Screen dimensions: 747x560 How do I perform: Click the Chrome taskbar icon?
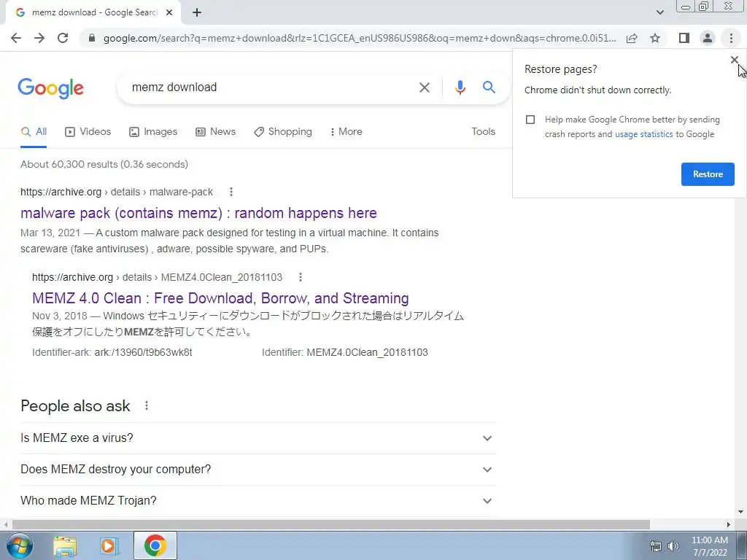click(x=155, y=545)
